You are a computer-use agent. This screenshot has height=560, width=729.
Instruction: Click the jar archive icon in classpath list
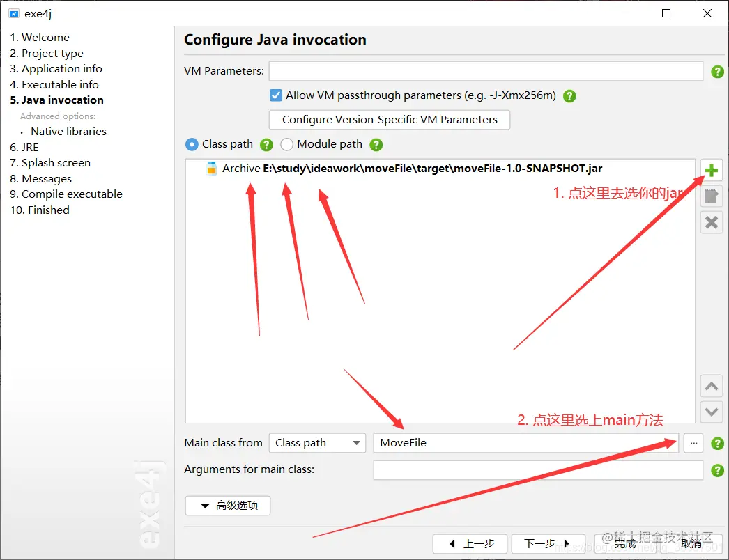coord(212,169)
